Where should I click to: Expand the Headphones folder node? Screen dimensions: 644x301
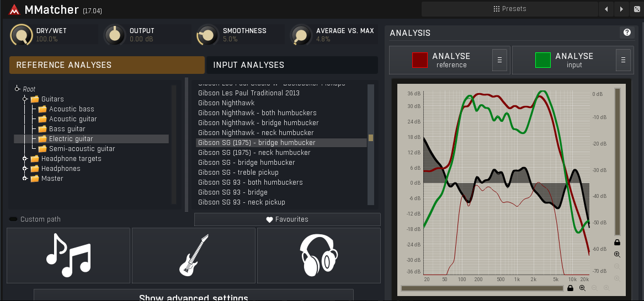point(25,169)
